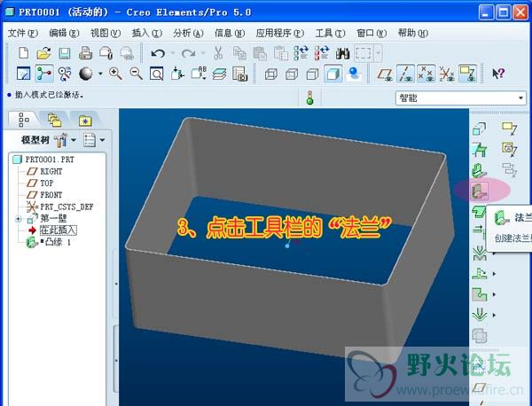Select the TOP datum plane

46,183
